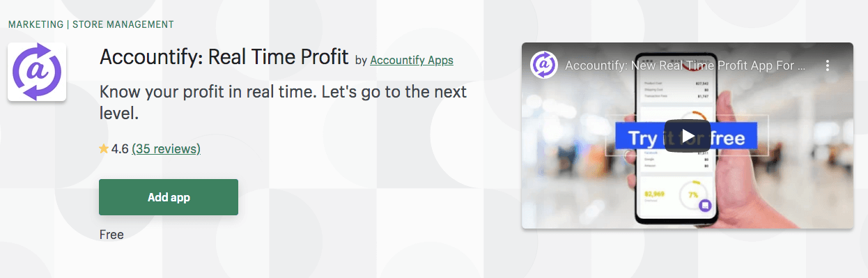Click the $2,969 amount on the phone screen

[x=656, y=193]
